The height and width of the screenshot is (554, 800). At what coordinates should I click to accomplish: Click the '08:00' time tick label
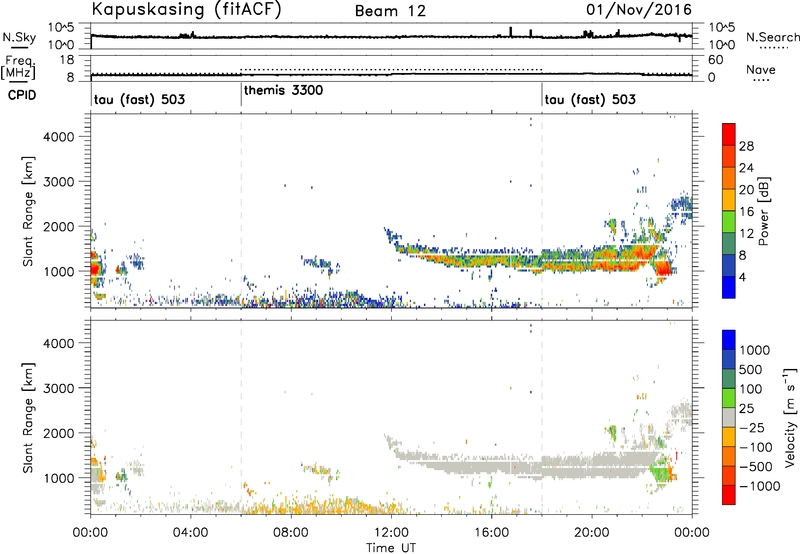(x=291, y=533)
